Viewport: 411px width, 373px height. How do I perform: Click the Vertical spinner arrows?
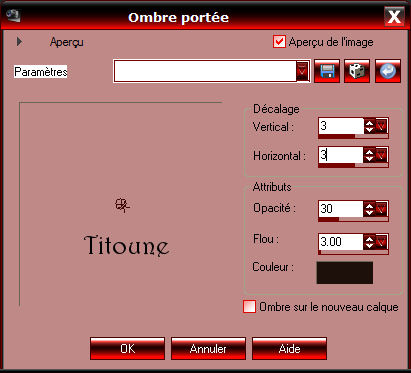(x=369, y=126)
